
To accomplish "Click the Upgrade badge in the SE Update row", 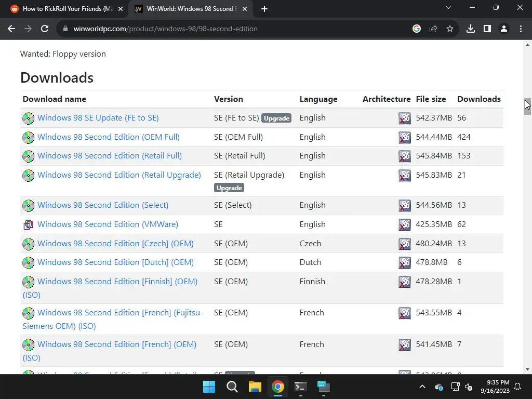I will coord(276,118).
